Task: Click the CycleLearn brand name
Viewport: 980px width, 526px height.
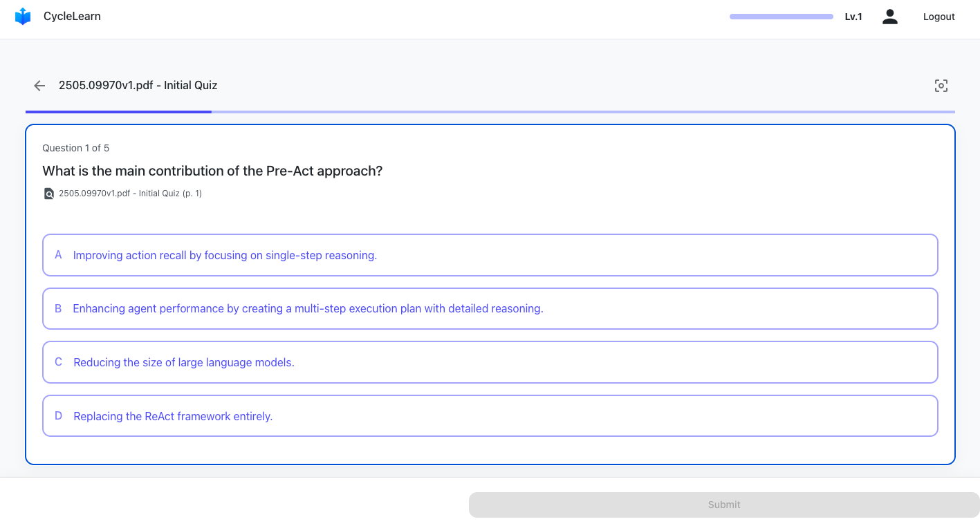Action: (72, 17)
